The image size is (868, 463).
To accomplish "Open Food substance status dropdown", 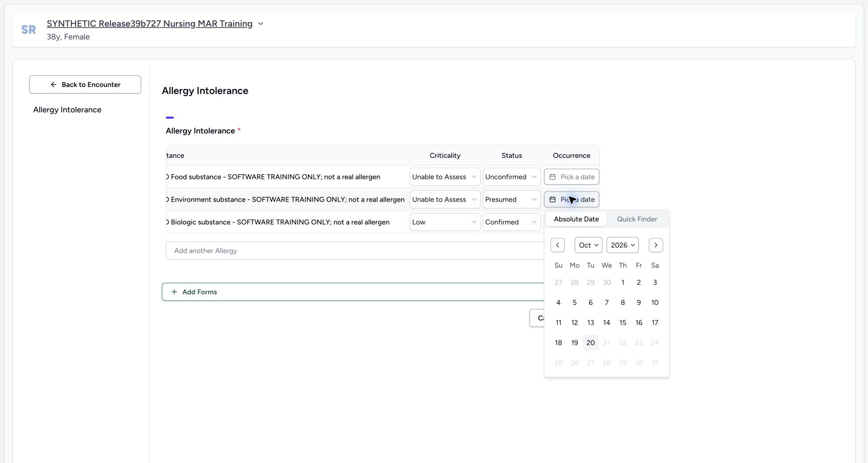I will [511, 177].
